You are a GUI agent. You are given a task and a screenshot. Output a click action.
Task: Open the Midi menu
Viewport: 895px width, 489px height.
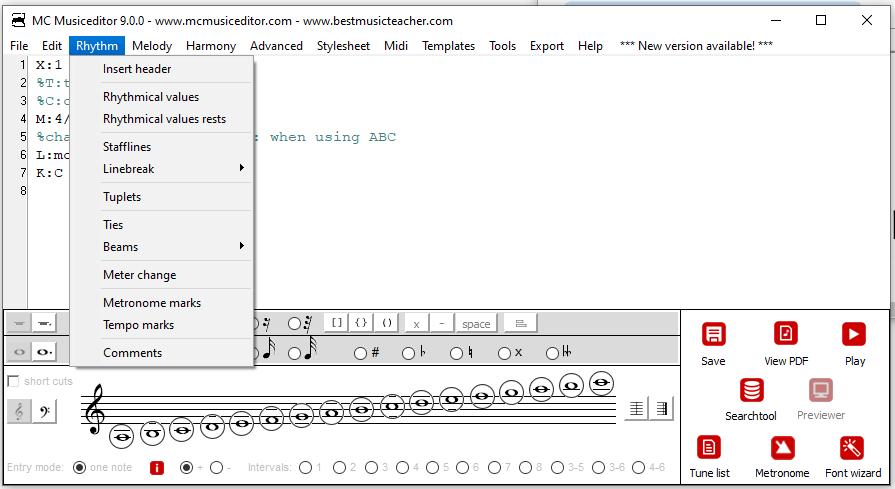click(x=396, y=46)
